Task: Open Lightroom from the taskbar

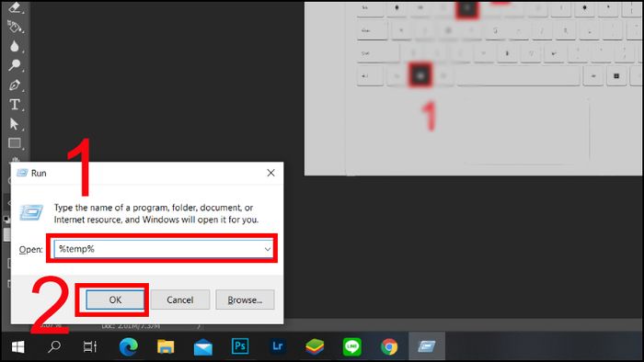Action: click(278, 346)
